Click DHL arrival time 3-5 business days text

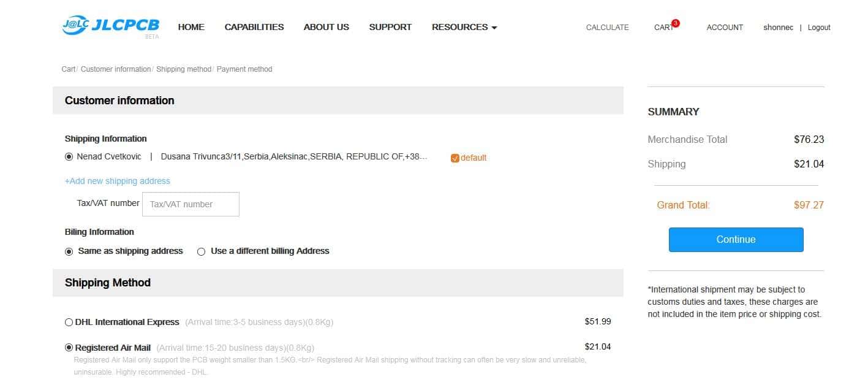pyautogui.click(x=259, y=323)
